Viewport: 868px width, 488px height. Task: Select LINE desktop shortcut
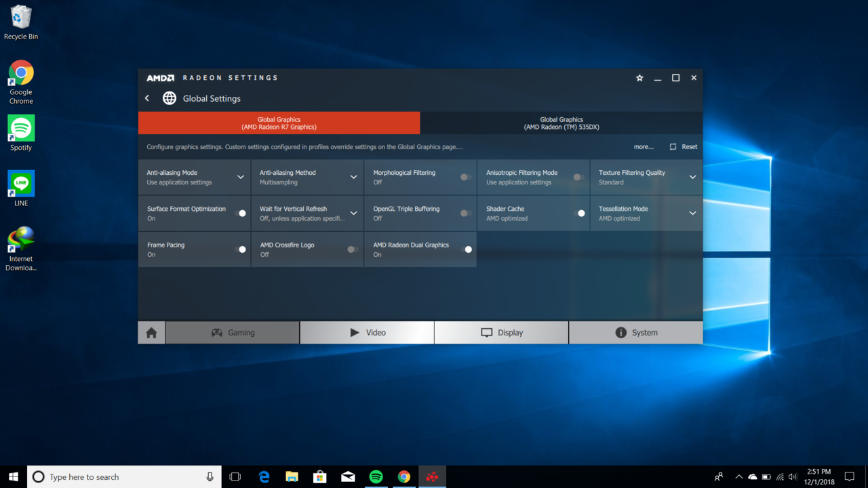pyautogui.click(x=21, y=188)
